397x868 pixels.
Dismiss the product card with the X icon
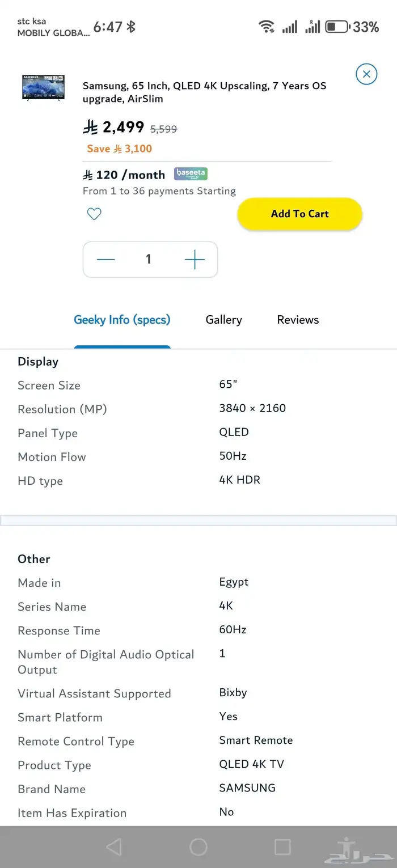(366, 74)
